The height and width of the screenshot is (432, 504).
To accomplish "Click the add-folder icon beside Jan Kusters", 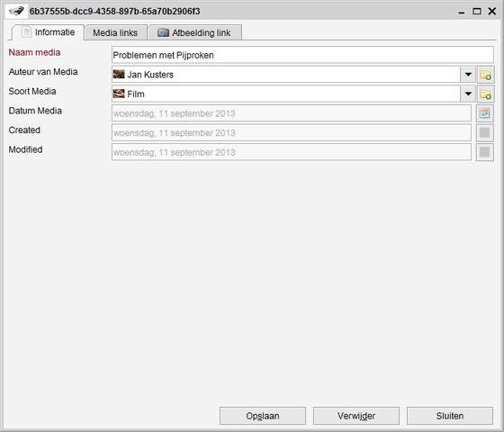I will click(485, 75).
